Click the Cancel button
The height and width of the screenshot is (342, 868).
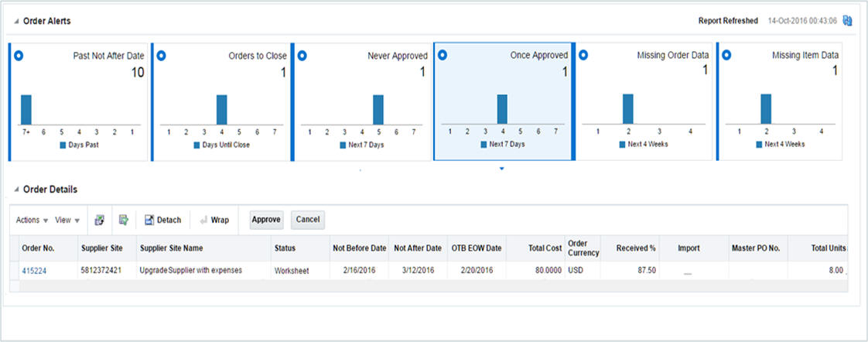[x=308, y=220]
